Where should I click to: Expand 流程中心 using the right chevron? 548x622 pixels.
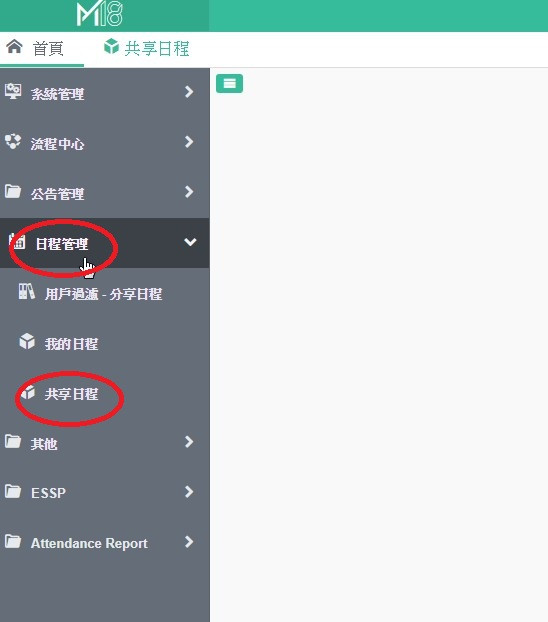click(x=189, y=142)
